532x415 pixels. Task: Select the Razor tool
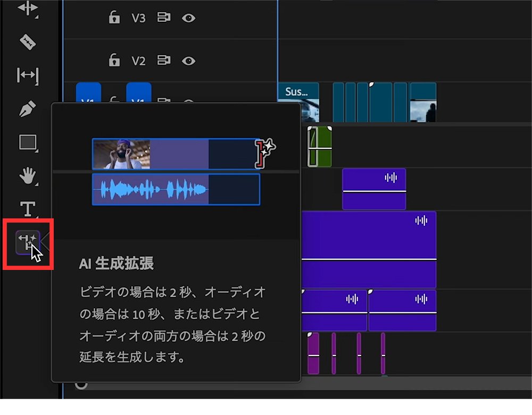click(x=28, y=41)
